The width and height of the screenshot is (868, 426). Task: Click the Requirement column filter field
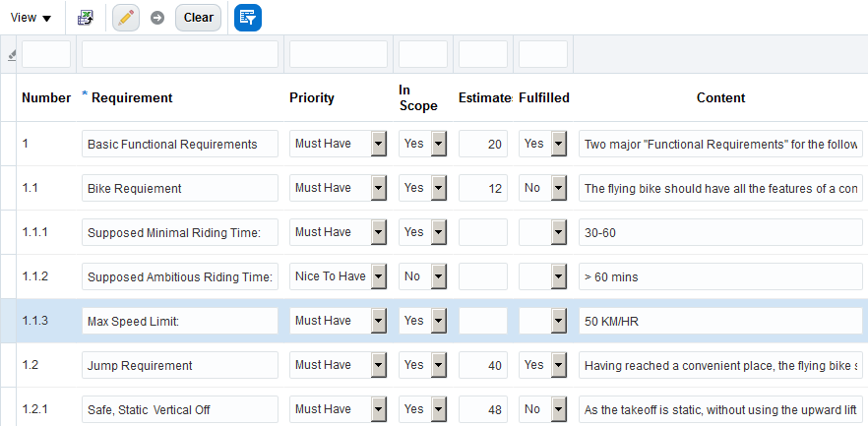pyautogui.click(x=180, y=55)
